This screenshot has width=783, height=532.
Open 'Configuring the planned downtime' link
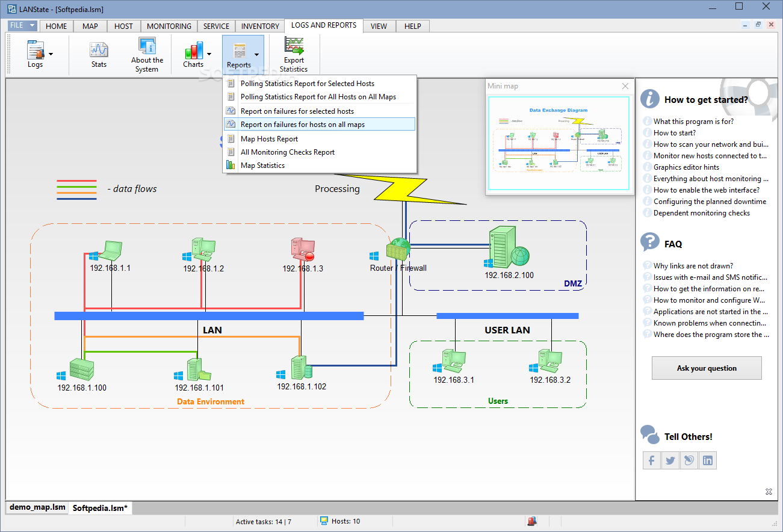[x=710, y=202]
